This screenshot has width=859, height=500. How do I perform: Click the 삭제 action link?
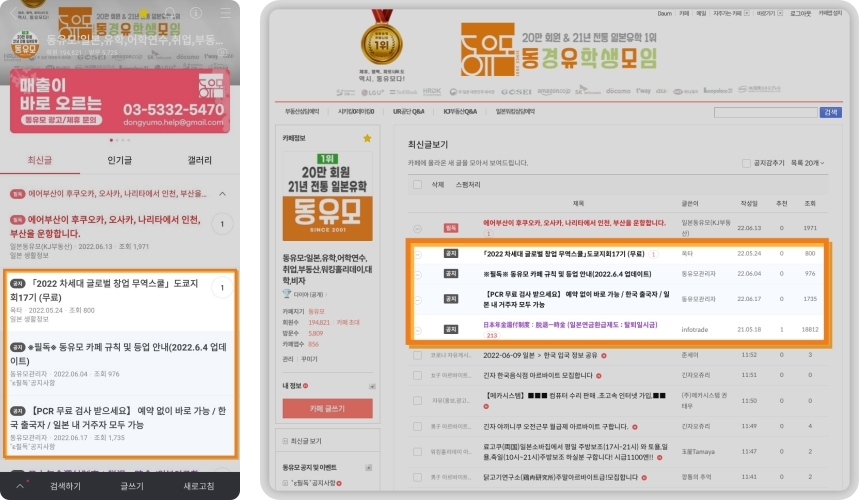438,185
